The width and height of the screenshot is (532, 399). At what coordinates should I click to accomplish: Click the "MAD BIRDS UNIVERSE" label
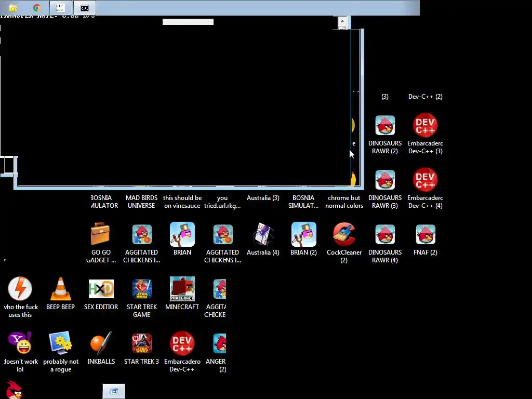click(141, 202)
